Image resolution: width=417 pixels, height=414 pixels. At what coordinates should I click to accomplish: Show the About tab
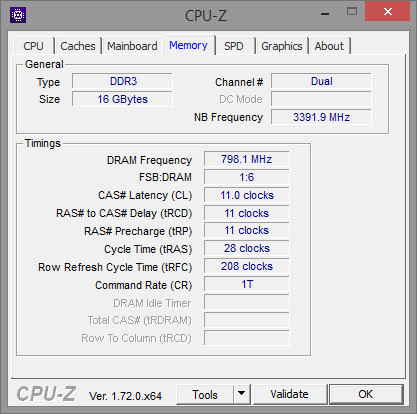tap(329, 46)
